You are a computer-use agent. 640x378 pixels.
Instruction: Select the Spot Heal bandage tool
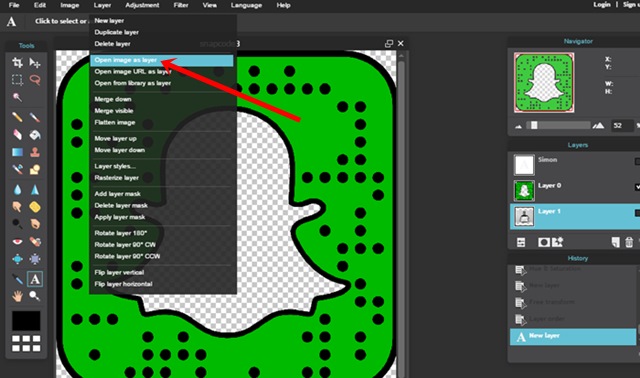pyautogui.click(x=35, y=241)
